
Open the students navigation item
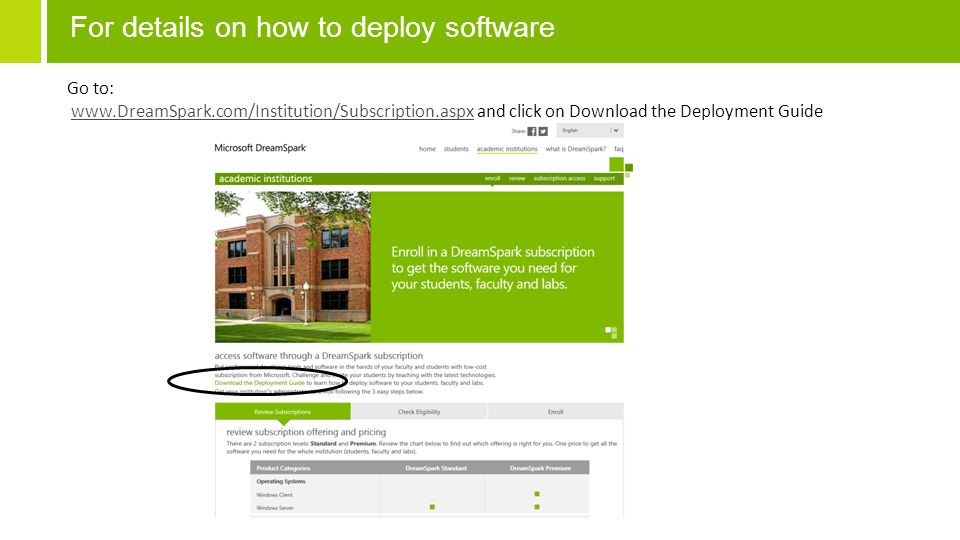click(x=456, y=149)
